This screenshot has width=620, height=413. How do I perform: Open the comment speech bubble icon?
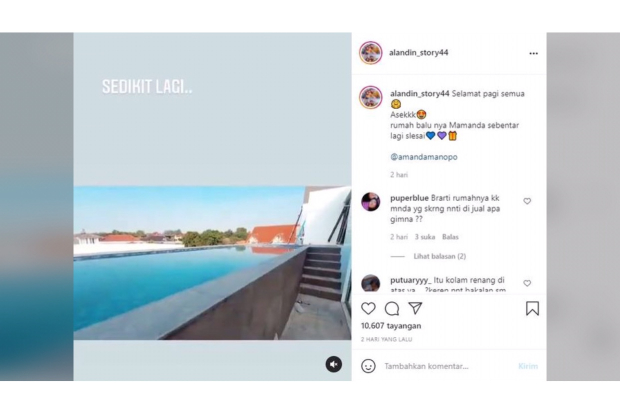[392, 309]
